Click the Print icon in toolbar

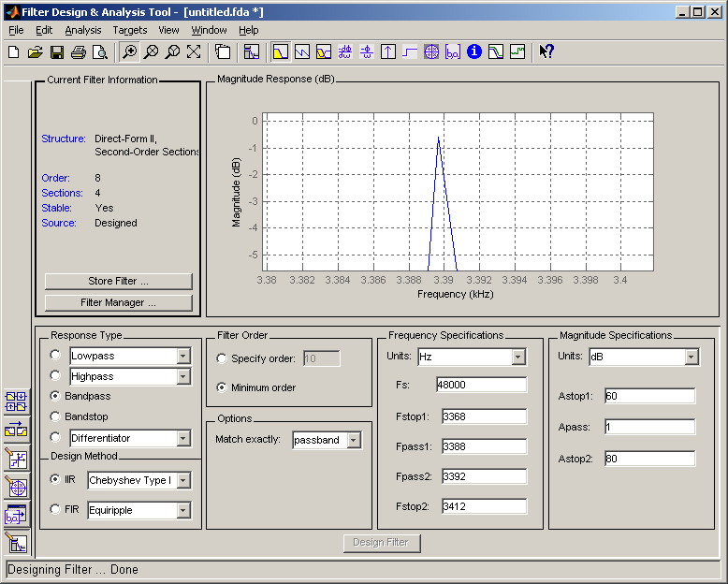(x=79, y=52)
